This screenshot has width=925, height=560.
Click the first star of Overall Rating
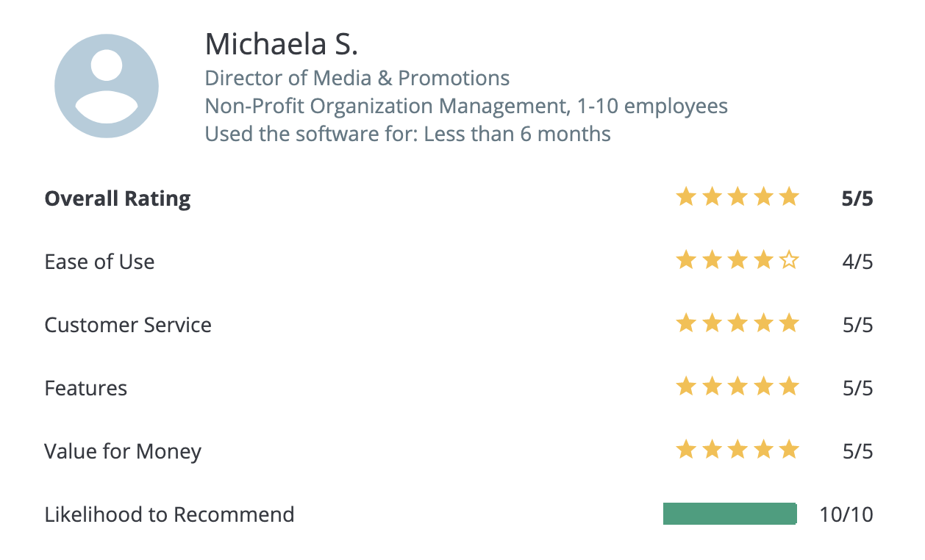tap(686, 197)
